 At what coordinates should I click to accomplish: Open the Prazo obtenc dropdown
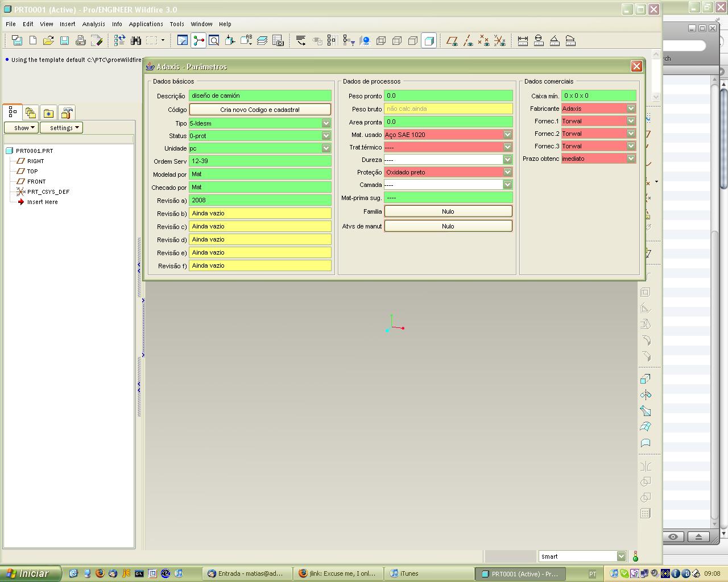631,158
